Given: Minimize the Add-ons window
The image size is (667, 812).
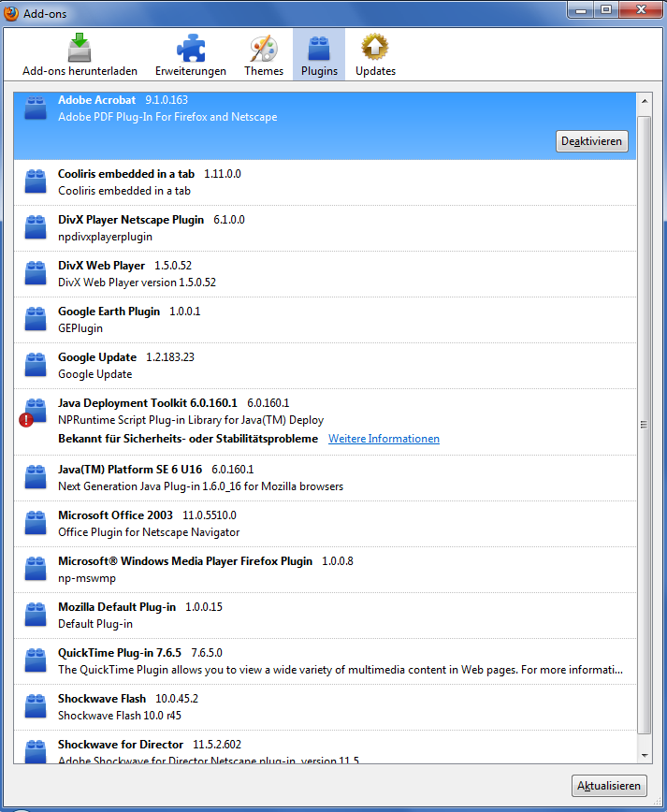Looking at the screenshot, I should (x=581, y=10).
